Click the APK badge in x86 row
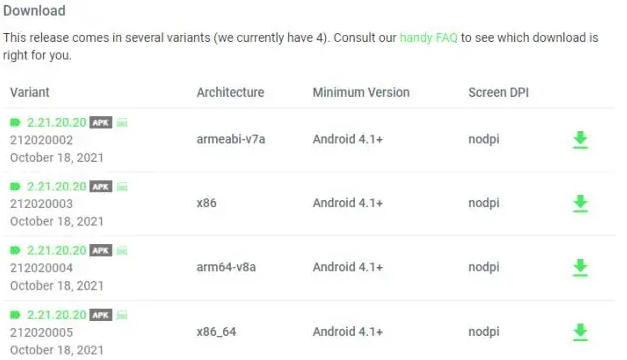 (x=101, y=186)
